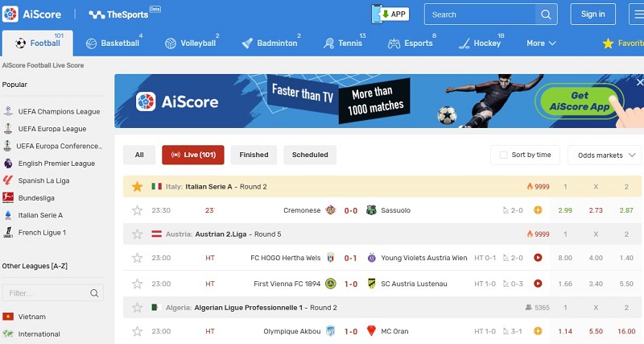Open the Odds markets dropdown
The image size is (644, 344).
[605, 155]
